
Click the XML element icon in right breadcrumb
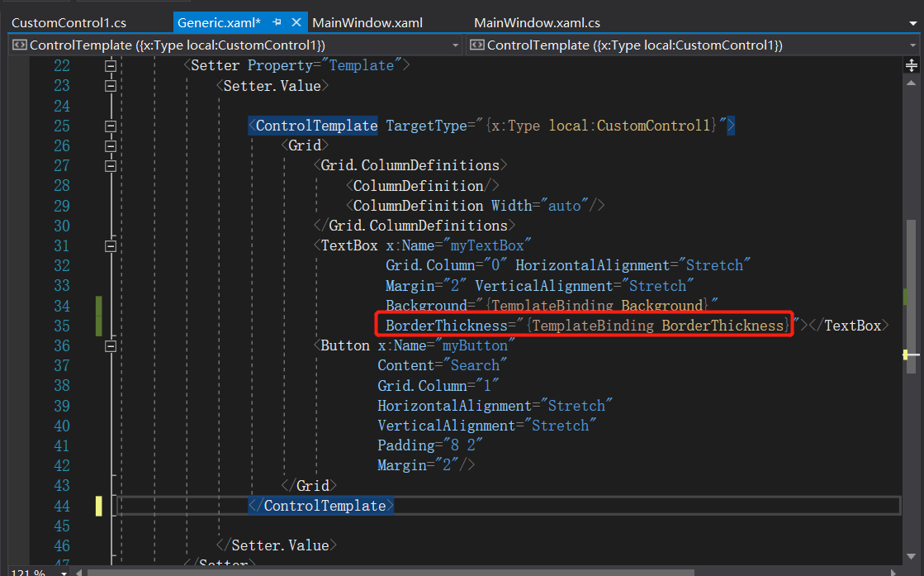coord(476,45)
